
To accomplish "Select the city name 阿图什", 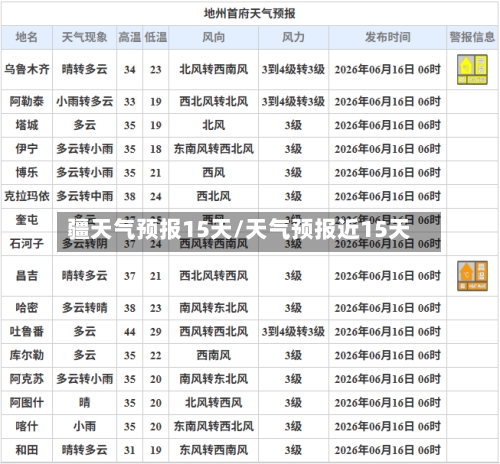I will point(27,403).
